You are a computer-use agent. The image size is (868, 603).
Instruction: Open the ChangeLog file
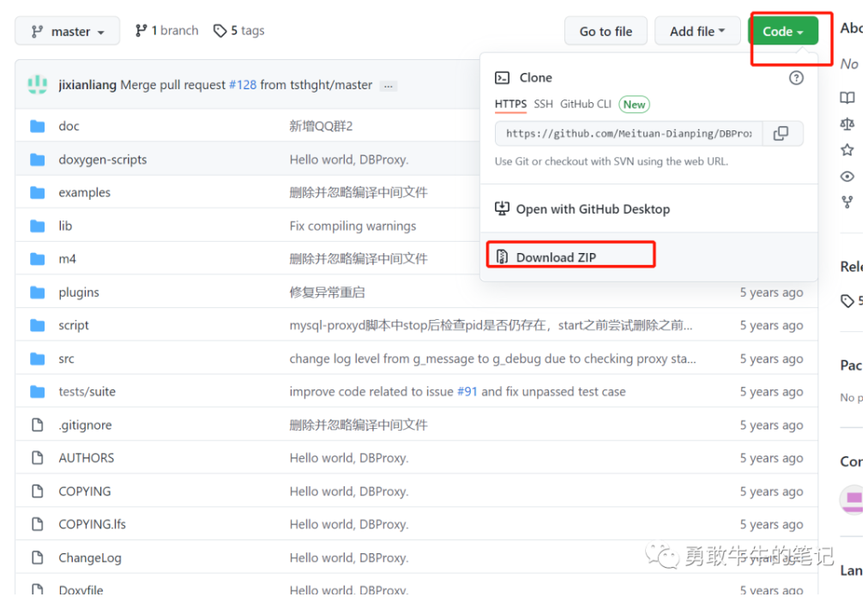[x=90, y=558]
